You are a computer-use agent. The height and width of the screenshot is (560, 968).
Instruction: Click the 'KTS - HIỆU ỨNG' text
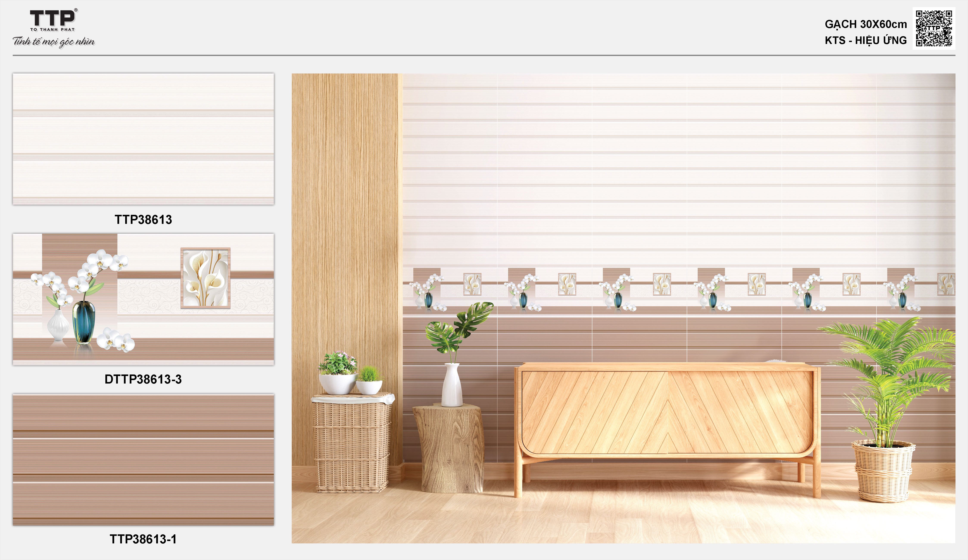[x=866, y=40]
